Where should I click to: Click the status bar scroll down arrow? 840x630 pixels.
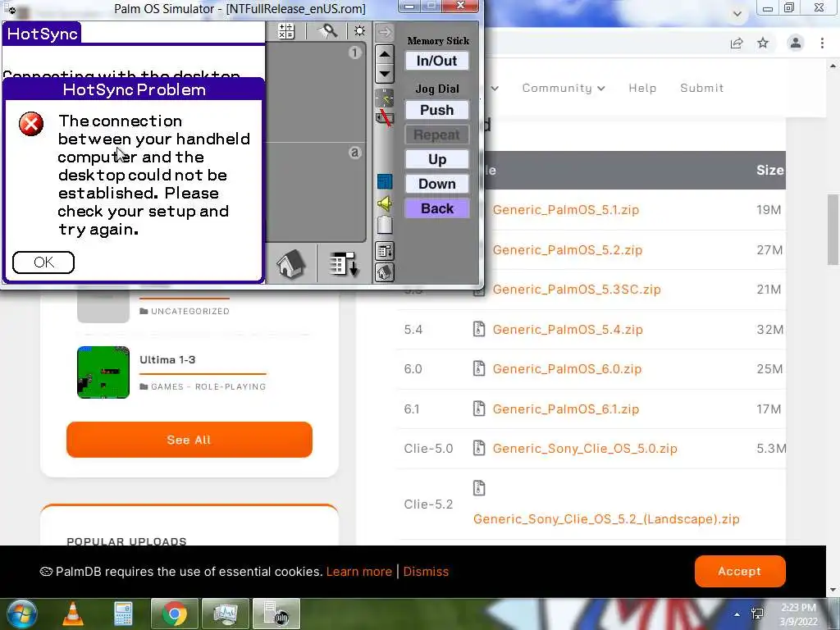(x=385, y=73)
